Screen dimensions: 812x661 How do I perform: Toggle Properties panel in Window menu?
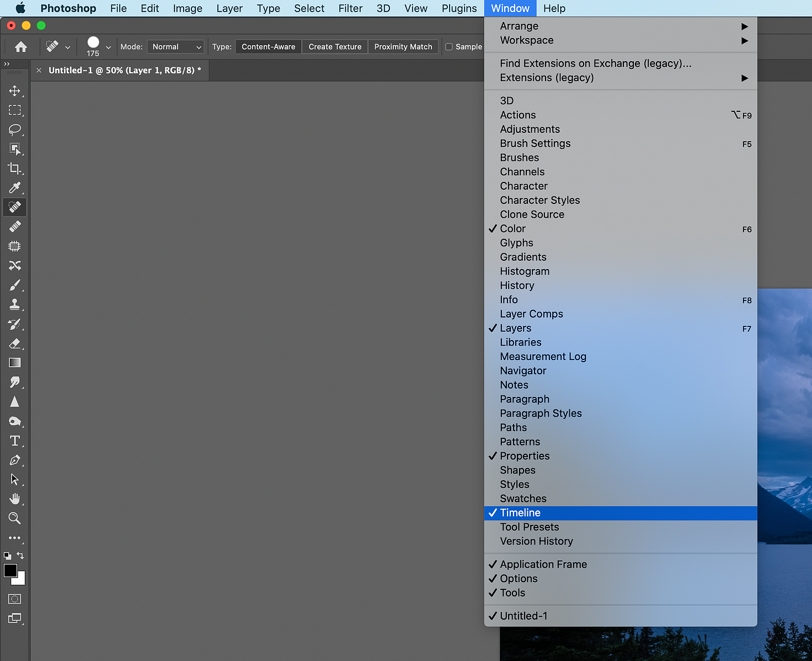click(621, 456)
